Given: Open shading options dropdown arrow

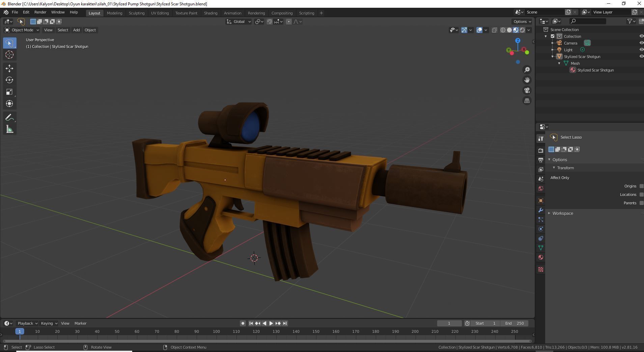Looking at the screenshot, I should click(529, 30).
